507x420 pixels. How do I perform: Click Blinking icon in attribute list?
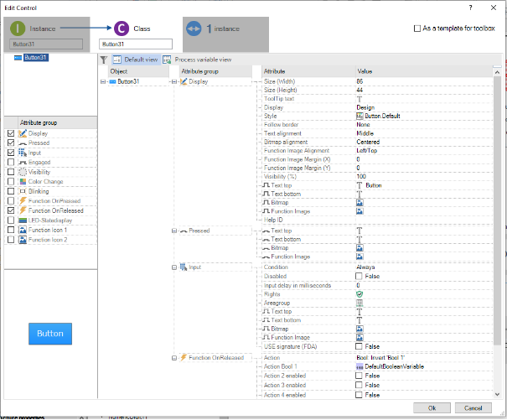pos(23,191)
